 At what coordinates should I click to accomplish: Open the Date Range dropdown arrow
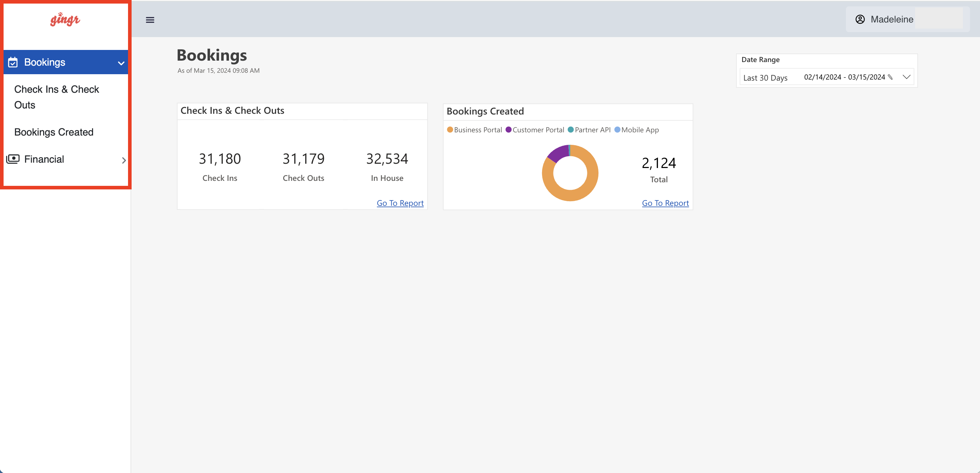point(906,77)
